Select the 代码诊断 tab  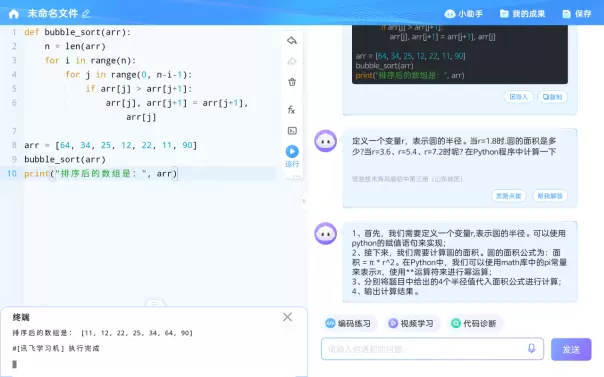point(474,323)
